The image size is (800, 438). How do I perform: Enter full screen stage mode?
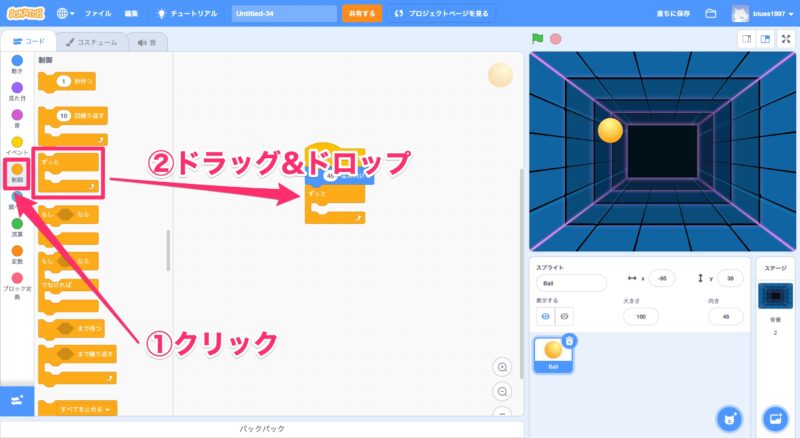[x=787, y=39]
